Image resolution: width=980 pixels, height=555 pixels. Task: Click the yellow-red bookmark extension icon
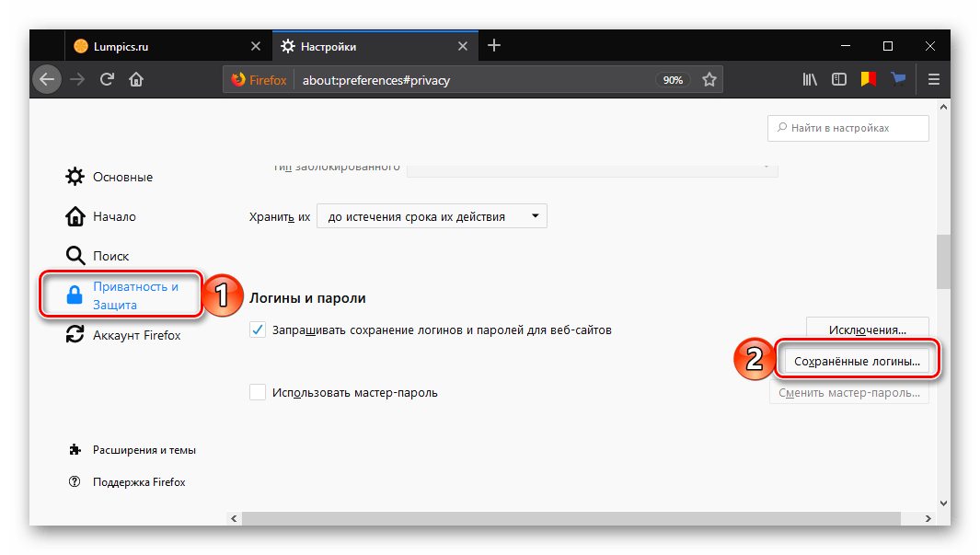868,79
